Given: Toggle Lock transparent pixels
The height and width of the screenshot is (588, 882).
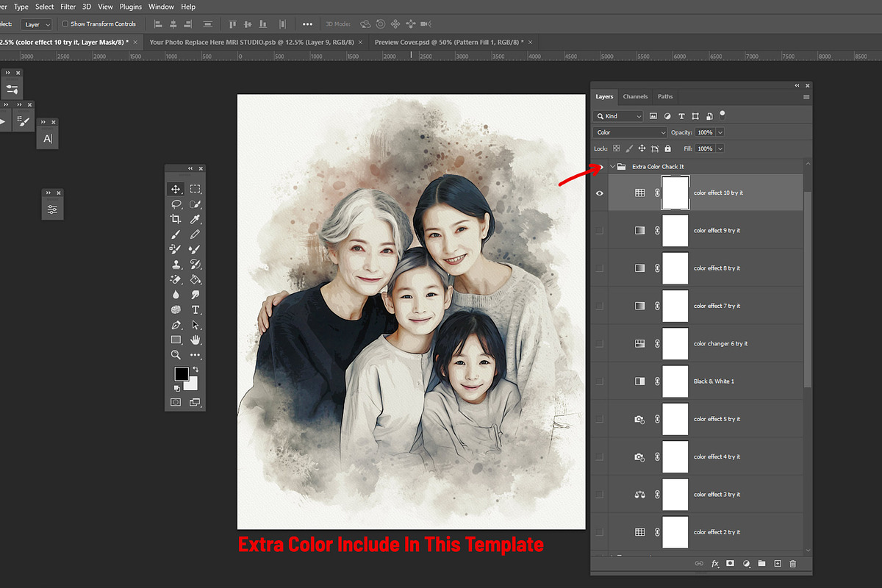Looking at the screenshot, I should 616,148.
